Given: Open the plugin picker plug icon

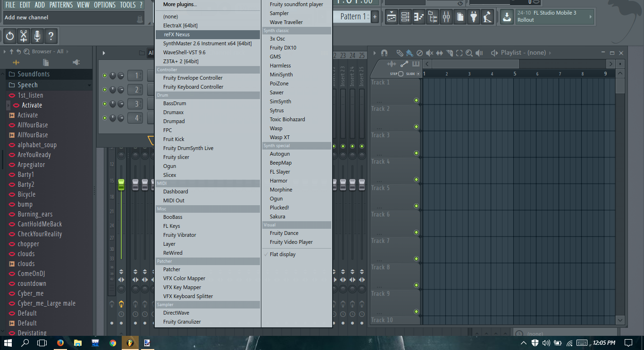Looking at the screenshot, I should (474, 17).
